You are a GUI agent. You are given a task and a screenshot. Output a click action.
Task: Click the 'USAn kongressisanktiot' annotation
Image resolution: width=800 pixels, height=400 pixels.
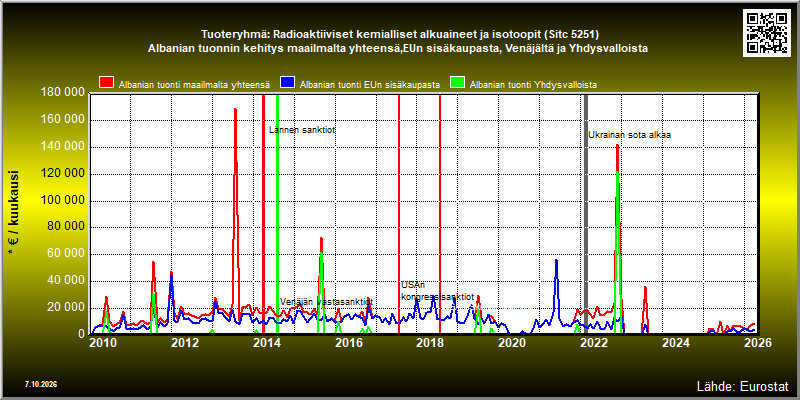437,291
